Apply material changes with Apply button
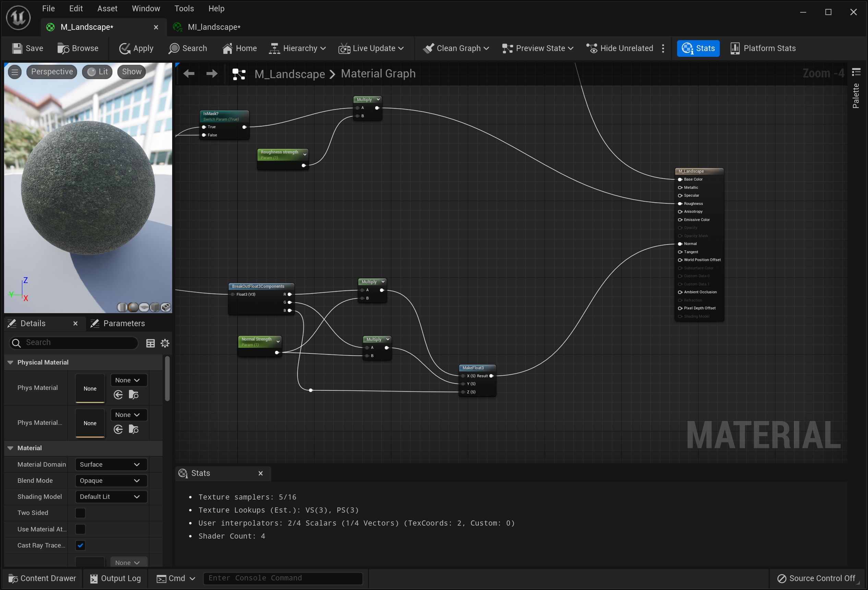Screen dimensions: 868x590 pyautogui.click(x=136, y=49)
